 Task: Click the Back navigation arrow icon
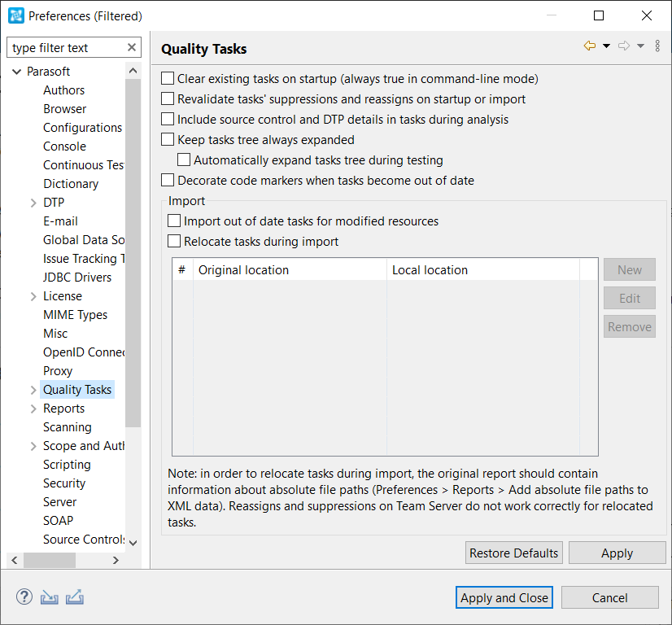590,46
